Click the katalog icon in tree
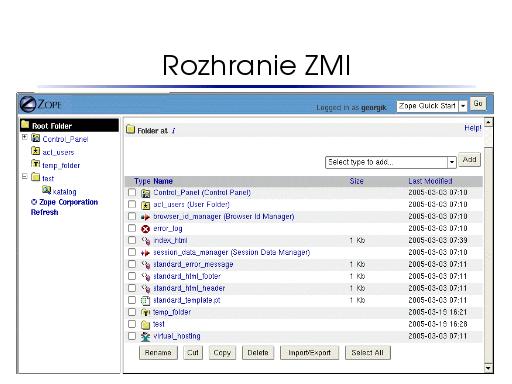 (x=46, y=190)
